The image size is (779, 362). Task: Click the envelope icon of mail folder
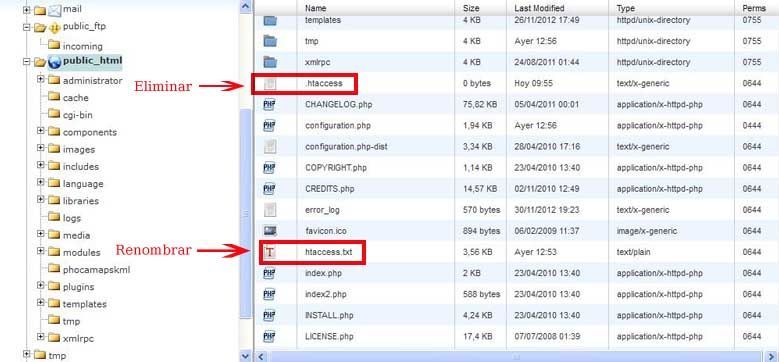point(54,9)
